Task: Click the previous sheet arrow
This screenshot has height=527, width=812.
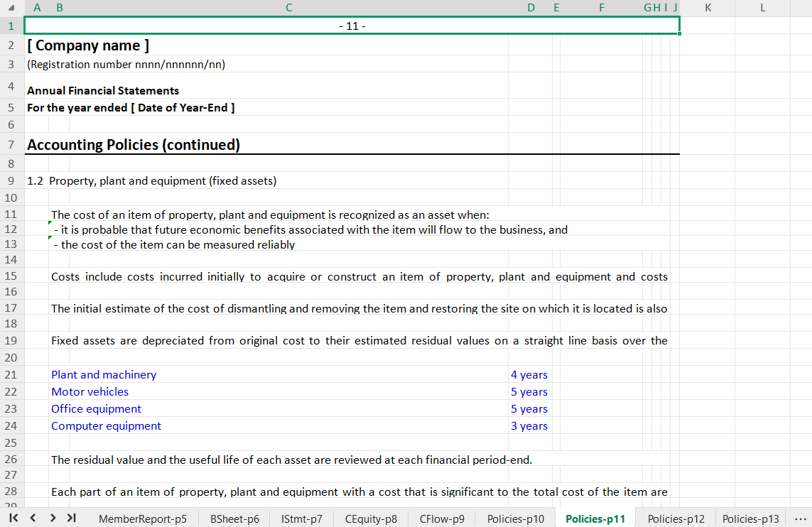Action: (33, 518)
